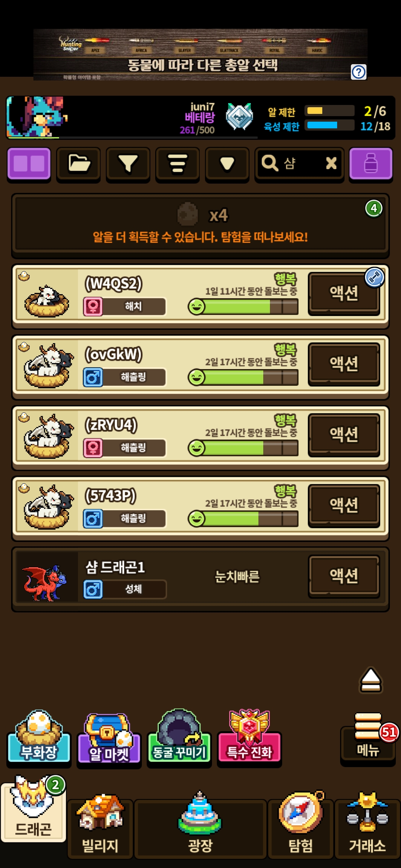Open 동굴 꾸미기 cave decoration
Screen dimensions: 401x868
179,736
